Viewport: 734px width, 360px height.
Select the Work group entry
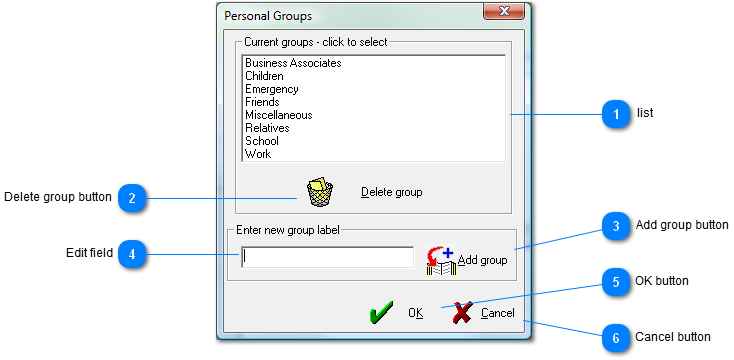coord(258,154)
